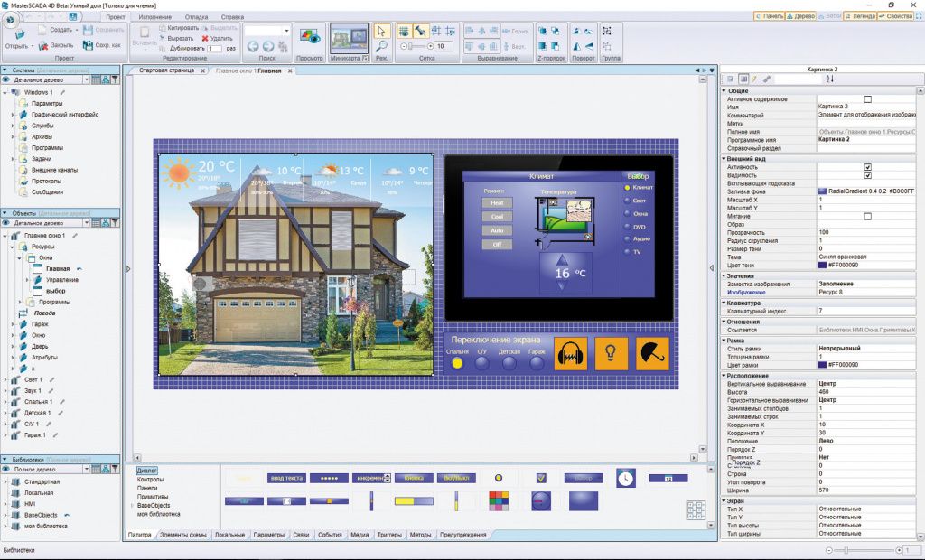The height and width of the screenshot is (560, 925).
Task: Click the Heat mode button
Action: click(498, 202)
